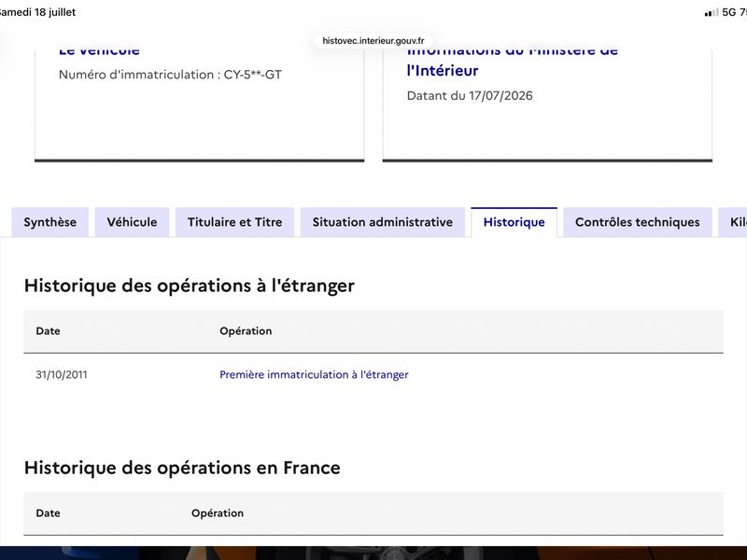This screenshot has width=747, height=560.
Task: Select the partially visible Kilométrage tab
Action: click(x=734, y=222)
